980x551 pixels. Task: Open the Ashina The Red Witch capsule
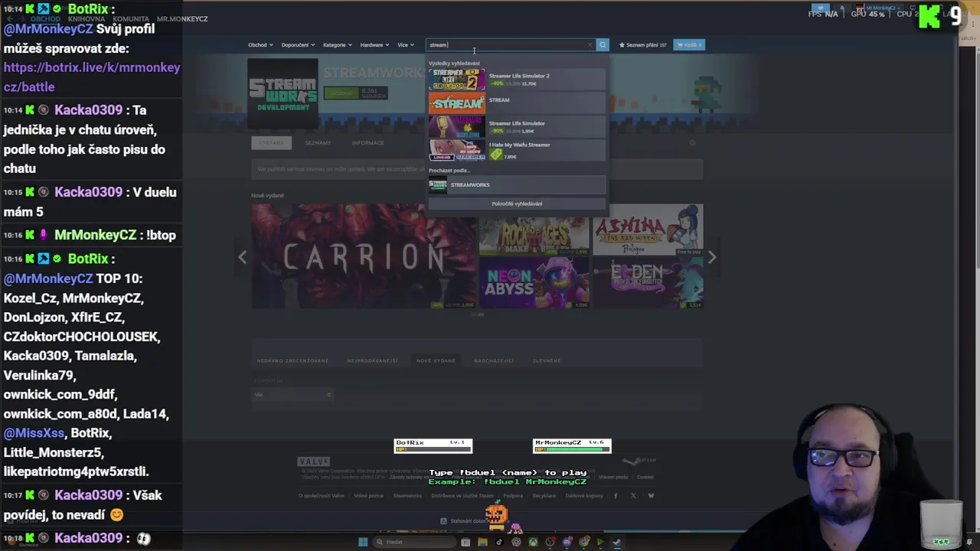(648, 229)
